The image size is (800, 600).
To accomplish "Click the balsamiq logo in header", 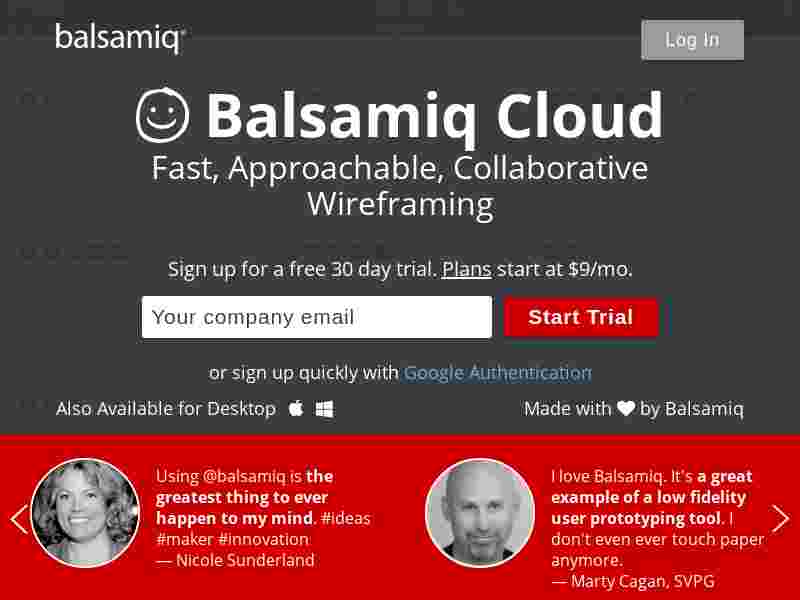I will coord(120,38).
